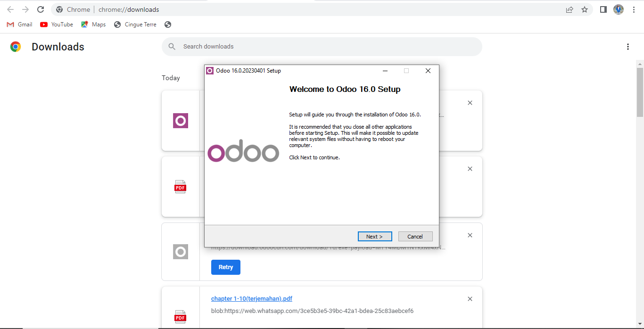This screenshot has height=329, width=644.
Task: Open the unnamed globe bookmark
Action: click(168, 25)
